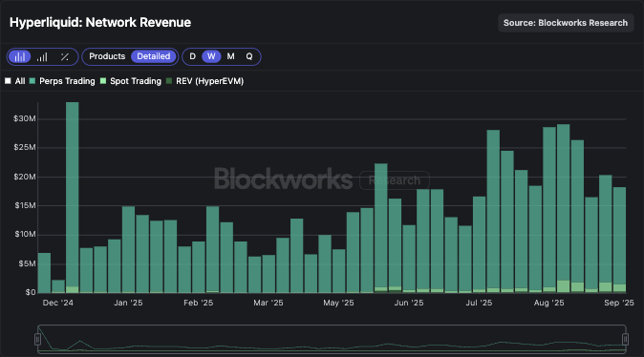Click the right range slider handle
This screenshot has height=357, width=644.
pos(626,339)
